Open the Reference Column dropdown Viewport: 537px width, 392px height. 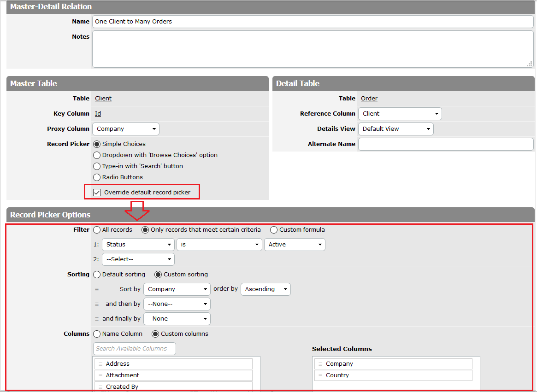click(x=400, y=114)
